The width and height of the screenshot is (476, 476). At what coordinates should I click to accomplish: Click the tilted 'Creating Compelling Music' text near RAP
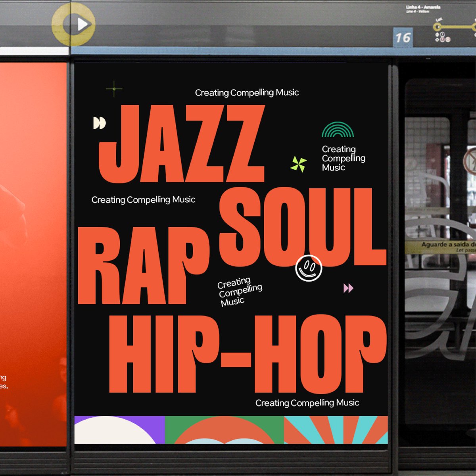(240, 292)
